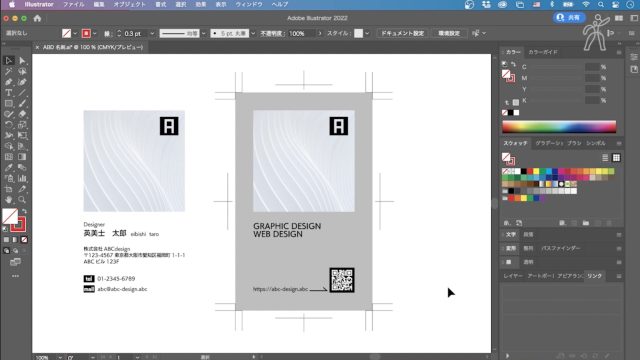Pick a color from the spectrum bar
The width and height of the screenshot is (640, 360).
coord(559,127)
